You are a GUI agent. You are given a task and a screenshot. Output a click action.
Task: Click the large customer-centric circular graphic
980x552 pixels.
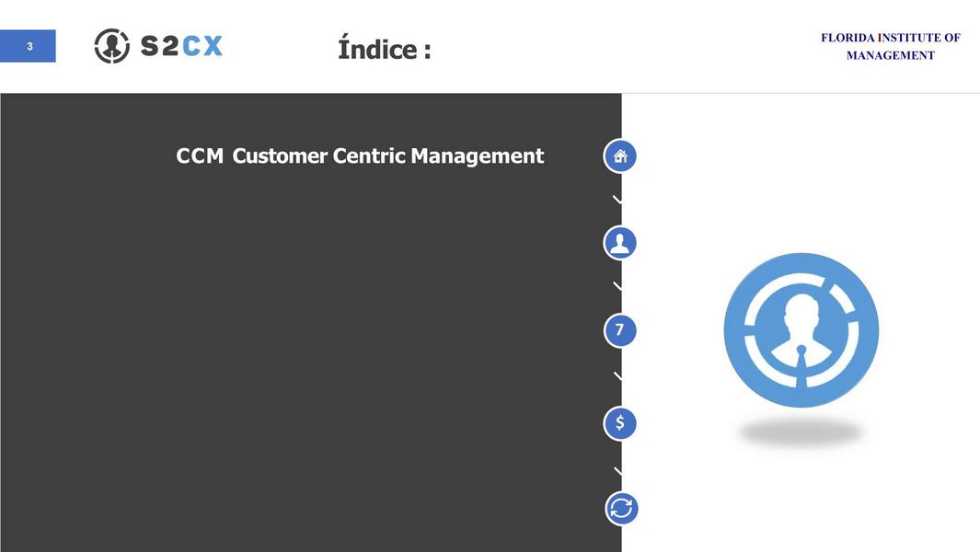[x=801, y=329]
